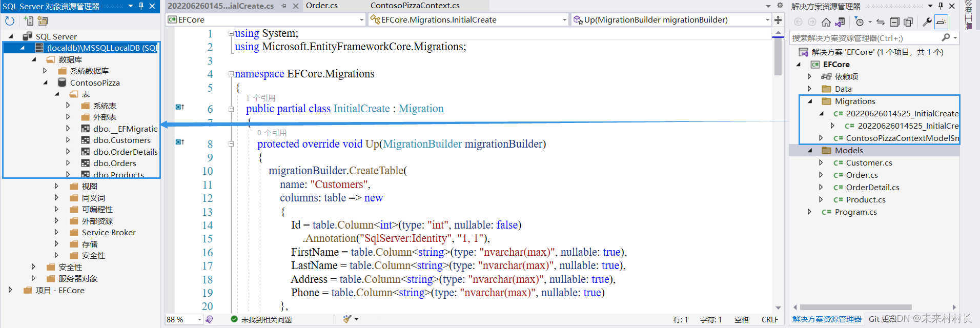Sync with active document icon
The height and width of the screenshot is (328, 980).
tap(881, 22)
